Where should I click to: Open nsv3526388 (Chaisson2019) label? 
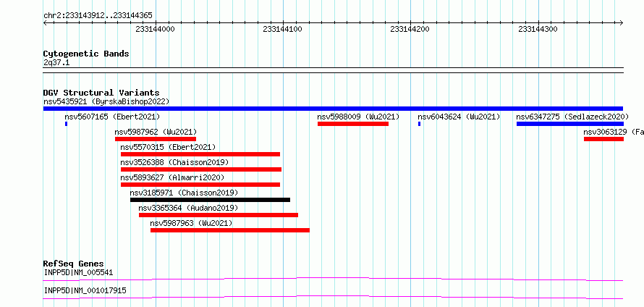click(x=174, y=162)
